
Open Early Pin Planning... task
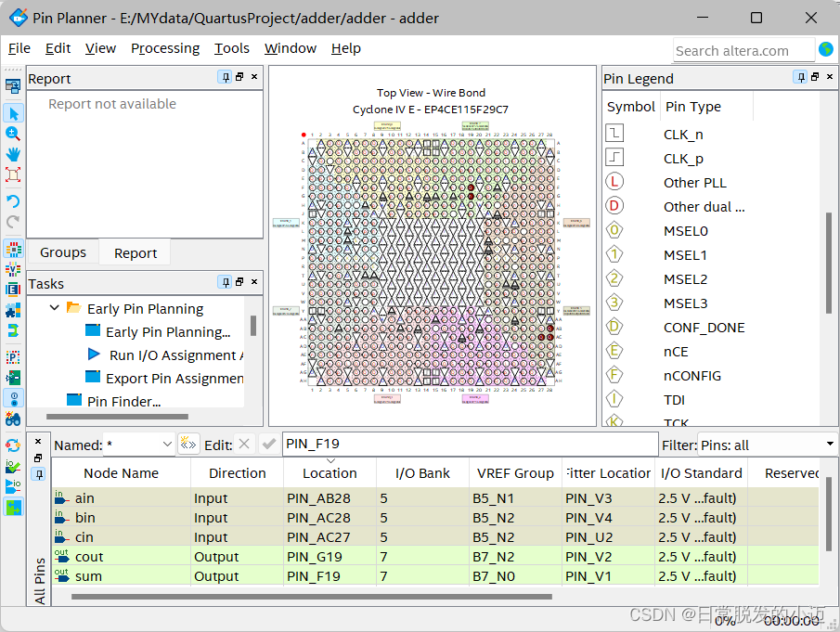click(168, 332)
